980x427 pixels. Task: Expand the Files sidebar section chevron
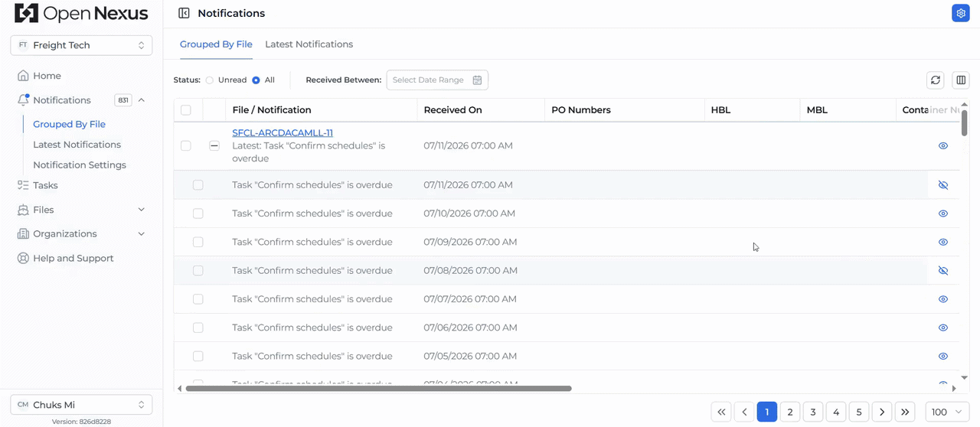pyautogui.click(x=142, y=210)
